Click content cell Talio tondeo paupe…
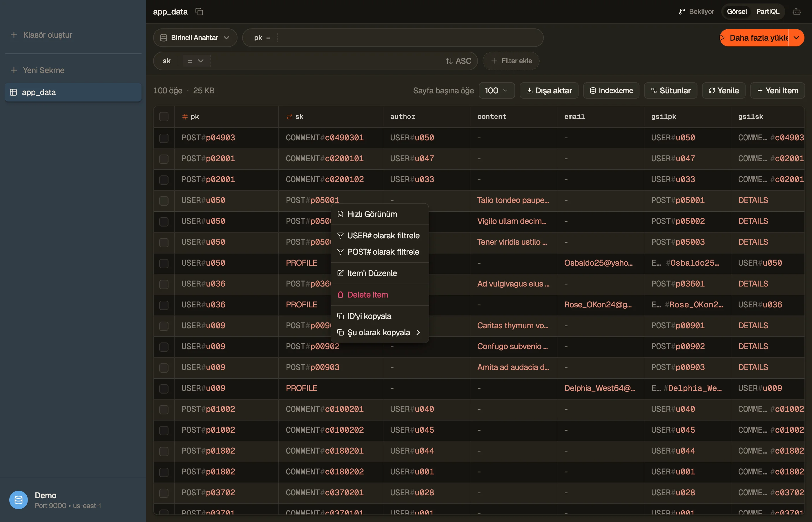This screenshot has height=522, width=812. (513, 200)
